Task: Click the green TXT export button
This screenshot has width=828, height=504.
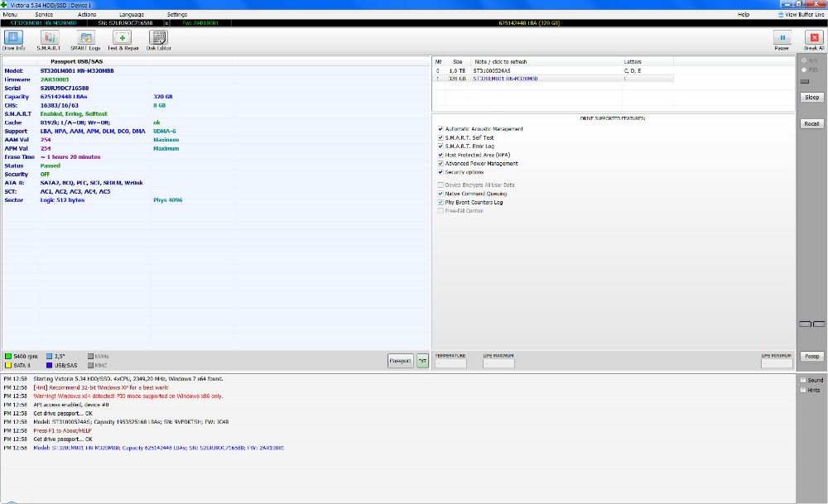Action: pos(422,361)
